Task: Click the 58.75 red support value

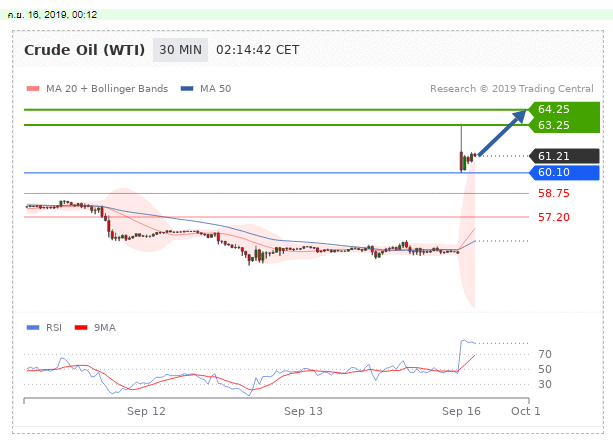Action: click(x=554, y=193)
